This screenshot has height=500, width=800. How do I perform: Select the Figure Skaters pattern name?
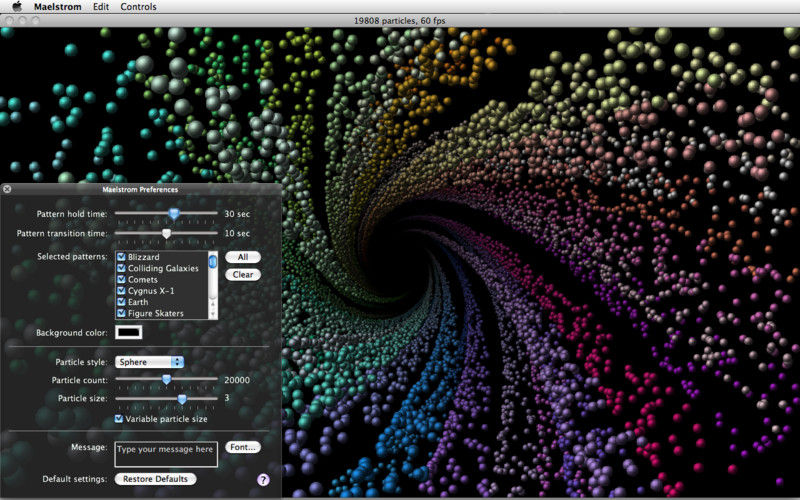(156, 313)
